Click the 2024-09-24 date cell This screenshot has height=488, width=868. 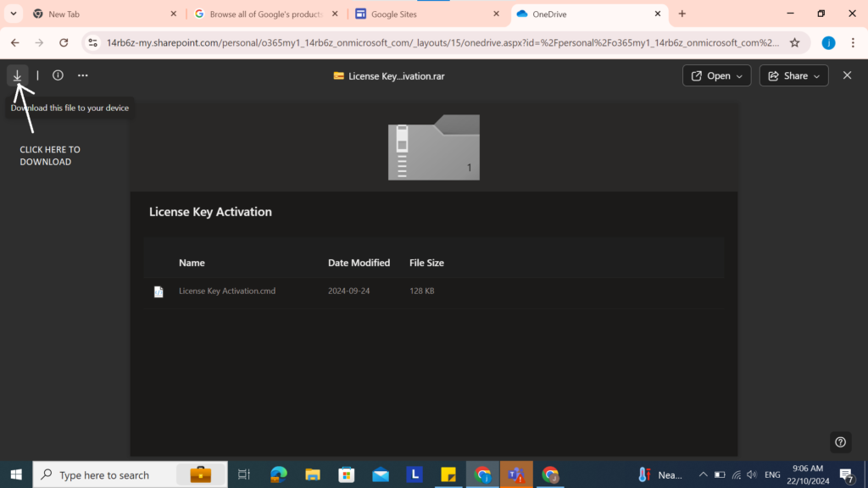(348, 291)
